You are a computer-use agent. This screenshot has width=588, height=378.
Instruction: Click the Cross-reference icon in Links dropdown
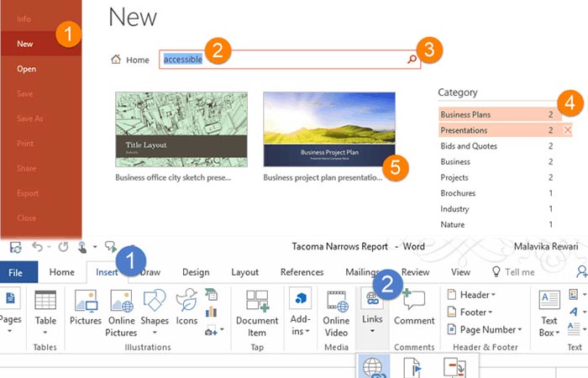coord(454,368)
